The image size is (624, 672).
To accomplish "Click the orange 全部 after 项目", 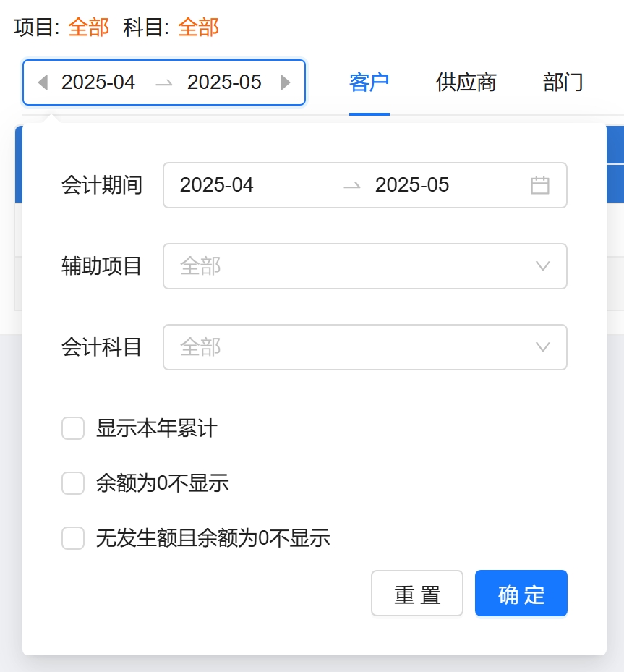I will pos(88,27).
